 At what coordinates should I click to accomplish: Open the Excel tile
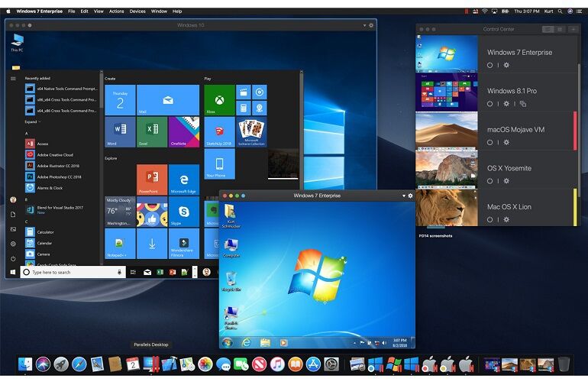[152, 131]
